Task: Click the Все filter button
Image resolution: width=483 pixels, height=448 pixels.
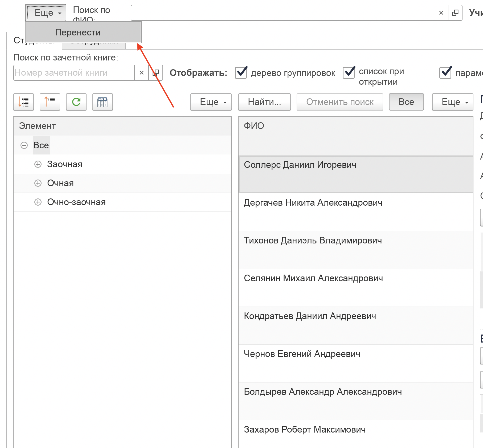Action: tap(406, 102)
